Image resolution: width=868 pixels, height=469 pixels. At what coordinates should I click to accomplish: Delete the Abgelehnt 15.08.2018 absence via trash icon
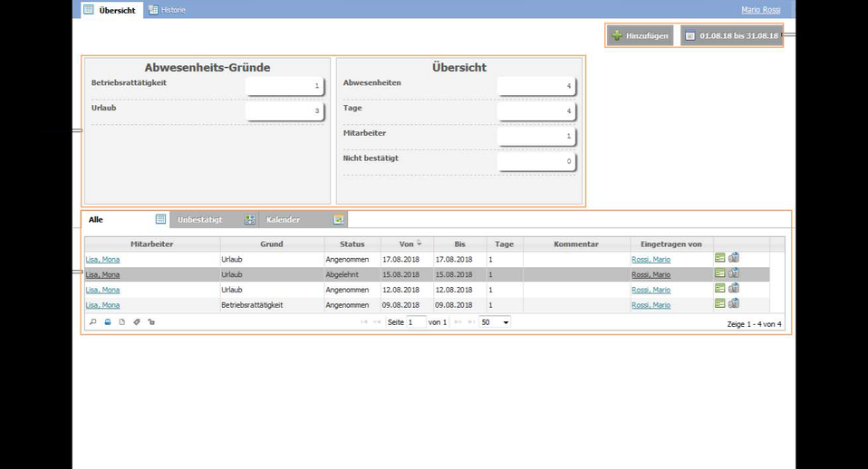(734, 273)
